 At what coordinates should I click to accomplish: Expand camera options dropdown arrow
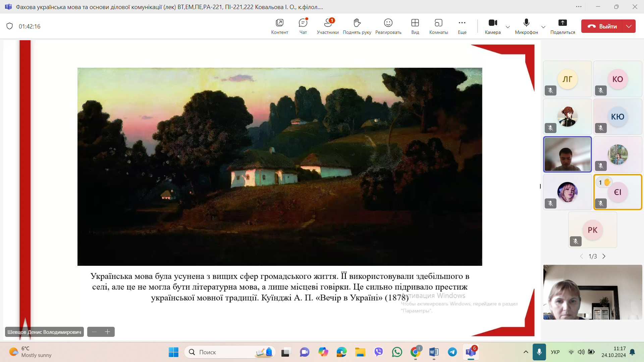click(508, 27)
